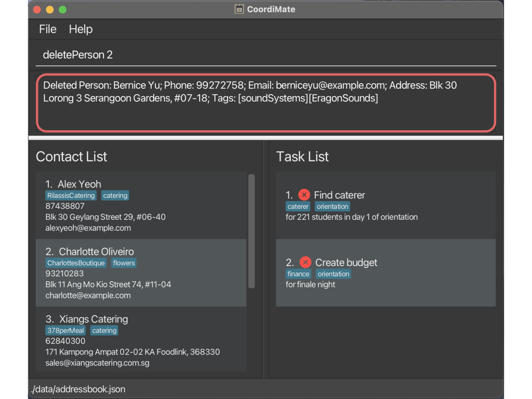
Task: Click the finance tag on Create budget
Action: pyautogui.click(x=298, y=274)
